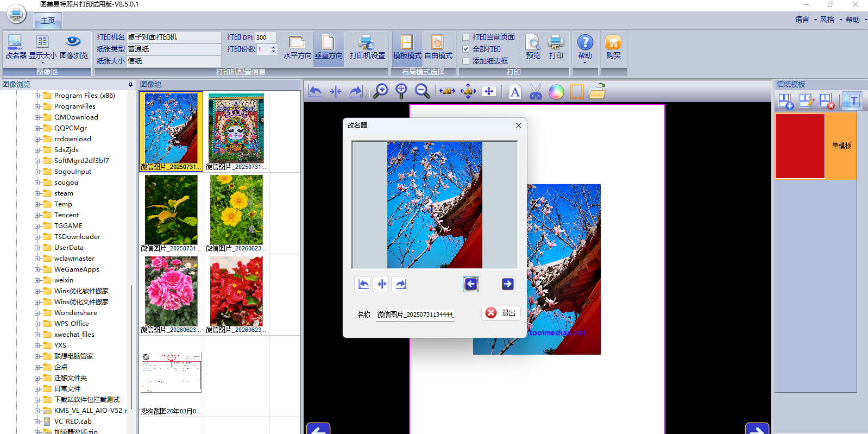Open the 改名器 renamer tool in the ribbon
The width and height of the screenshot is (868, 434).
15,47
